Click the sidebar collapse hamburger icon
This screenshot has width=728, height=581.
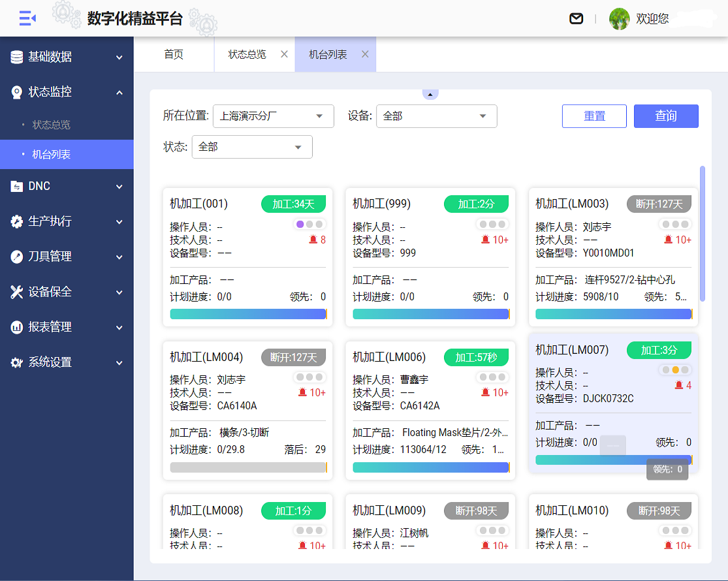(x=27, y=19)
